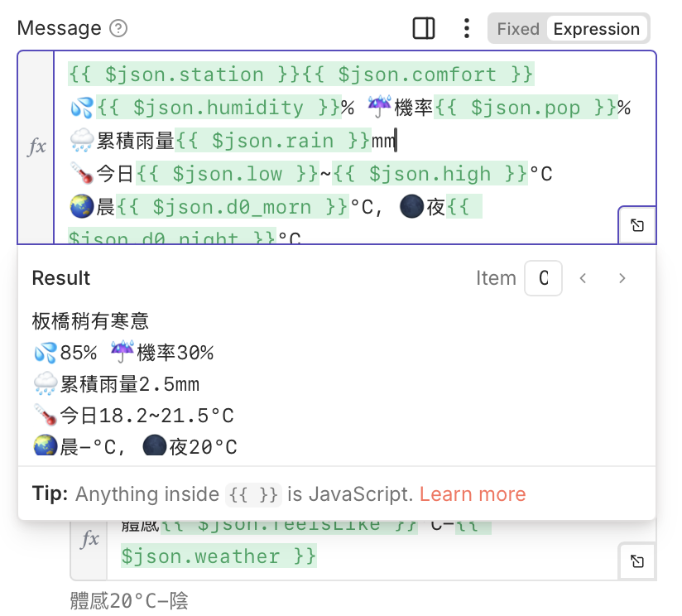Go to previous result item
The width and height of the screenshot is (682, 616).
[x=583, y=278]
